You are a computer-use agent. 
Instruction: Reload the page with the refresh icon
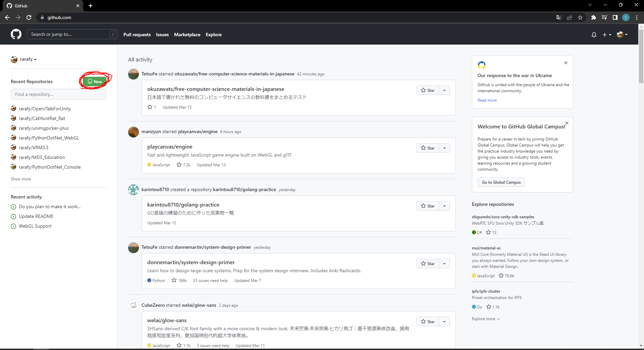29,17
